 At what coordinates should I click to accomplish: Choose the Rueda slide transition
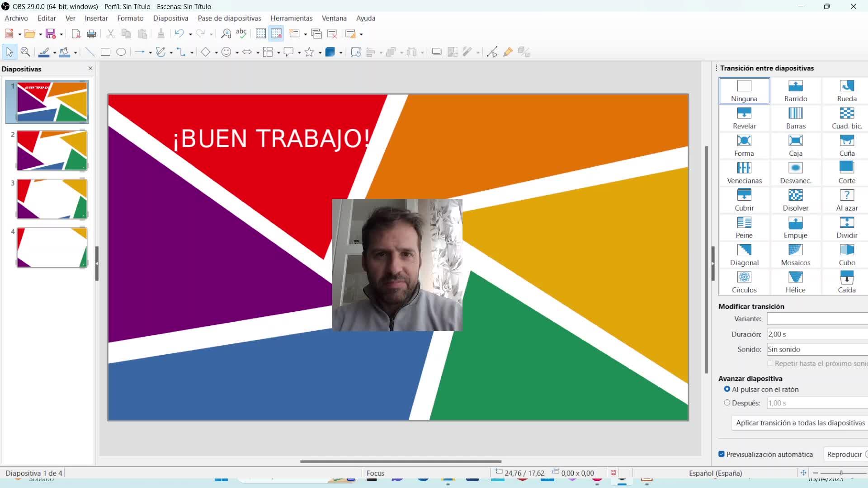pyautogui.click(x=846, y=90)
